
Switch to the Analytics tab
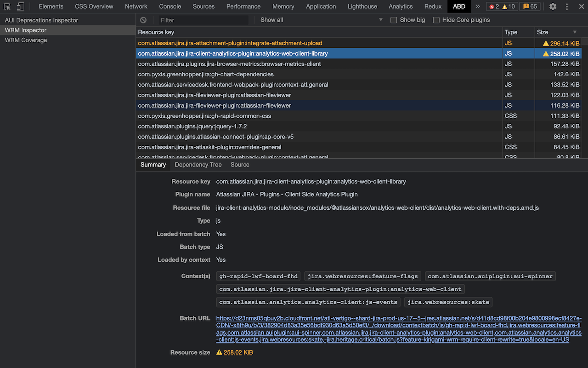coord(401,6)
